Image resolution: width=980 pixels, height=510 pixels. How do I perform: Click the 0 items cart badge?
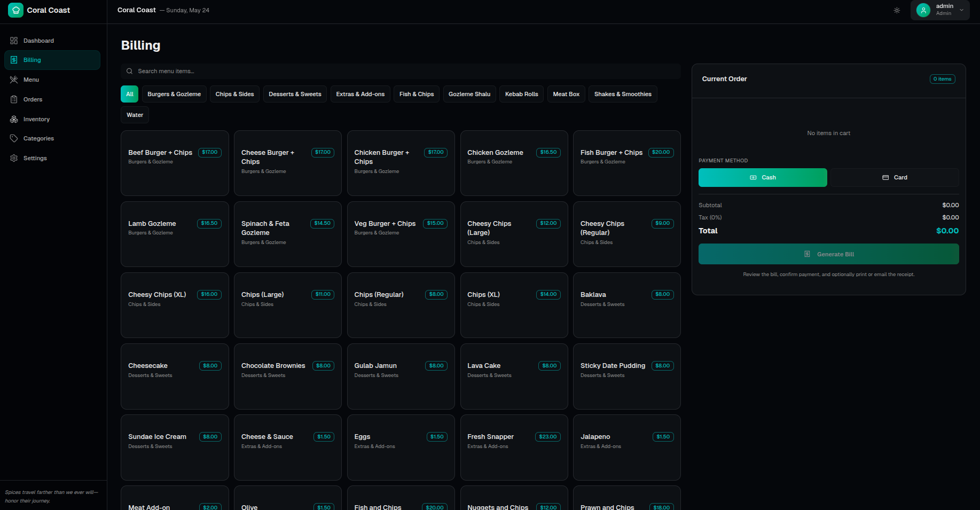[x=943, y=79]
